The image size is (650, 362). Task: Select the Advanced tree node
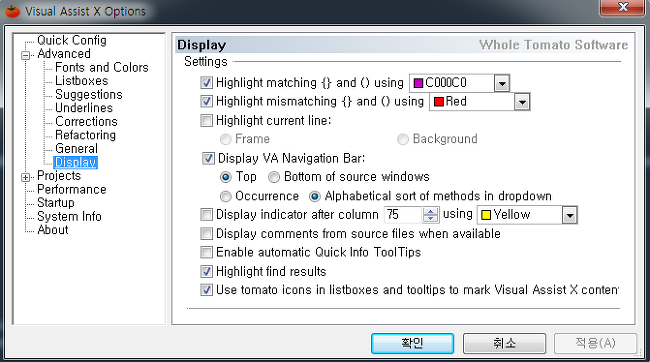(64, 54)
